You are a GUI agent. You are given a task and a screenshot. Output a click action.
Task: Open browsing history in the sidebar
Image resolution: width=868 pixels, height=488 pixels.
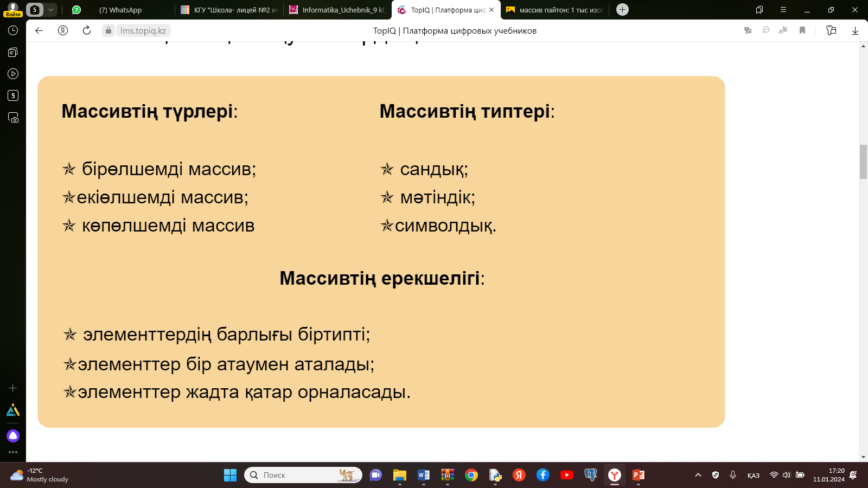pyautogui.click(x=13, y=30)
